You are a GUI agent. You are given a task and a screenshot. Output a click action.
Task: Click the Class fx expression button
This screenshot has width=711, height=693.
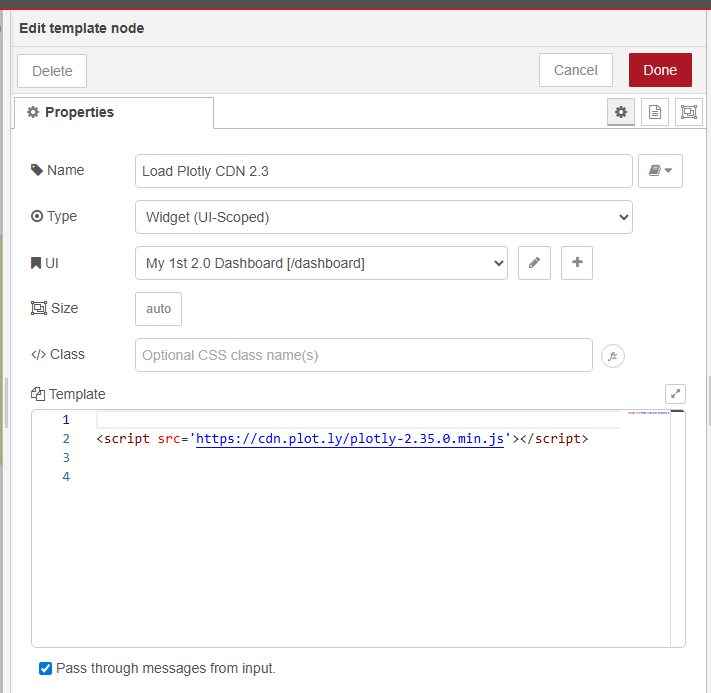(613, 356)
